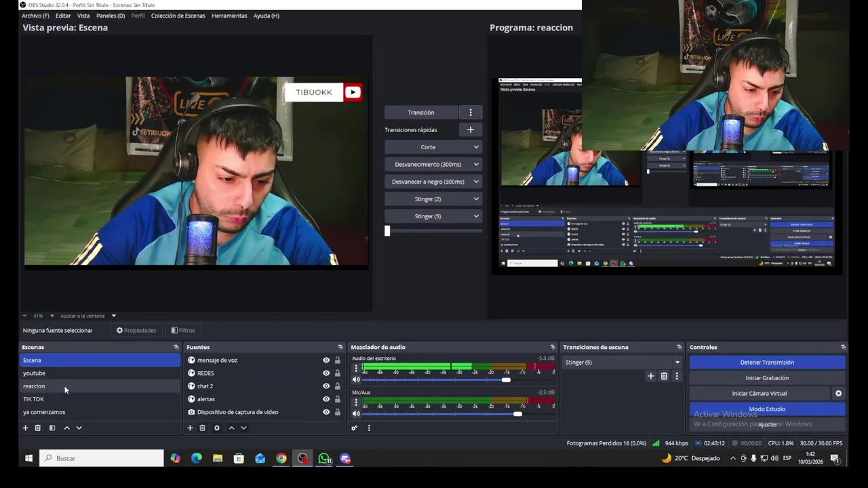Open Audio del escritorio options dots
The width and height of the screenshot is (868, 488).
356,369
